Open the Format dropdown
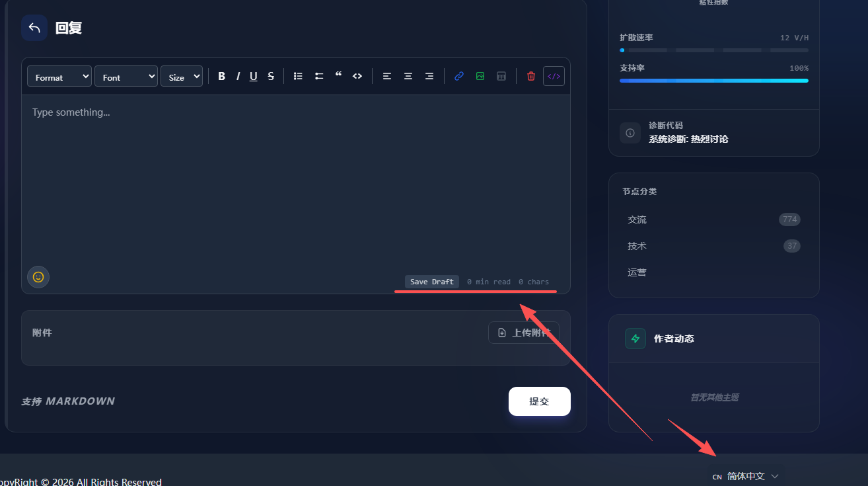 [59, 77]
